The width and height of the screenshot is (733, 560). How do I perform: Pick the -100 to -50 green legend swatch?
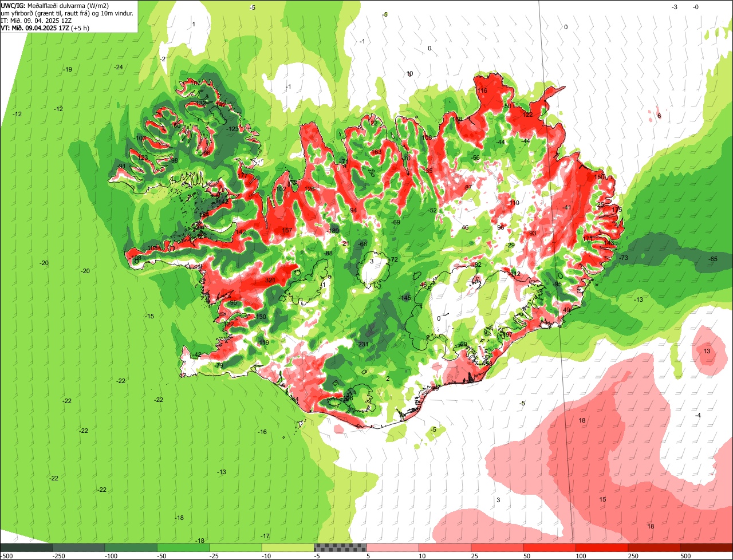[x=131, y=548]
